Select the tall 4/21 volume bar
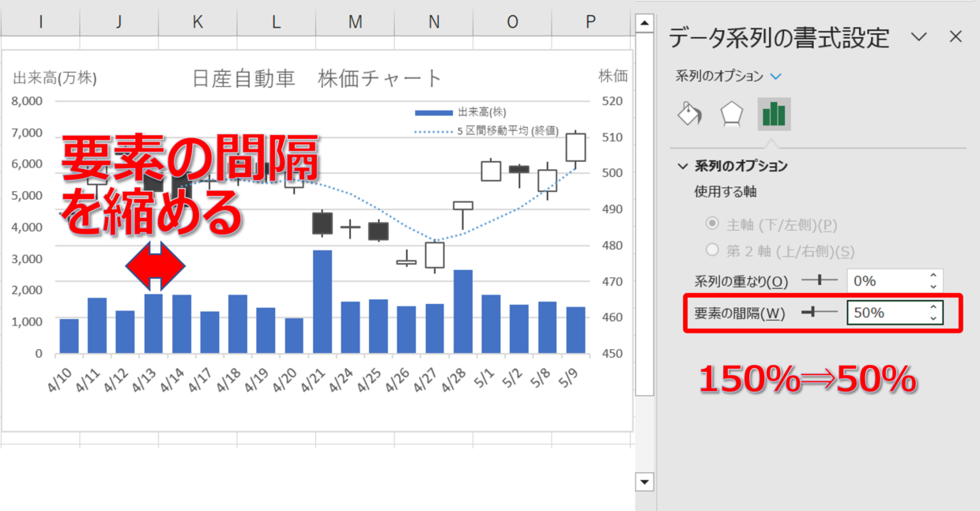 [322, 302]
